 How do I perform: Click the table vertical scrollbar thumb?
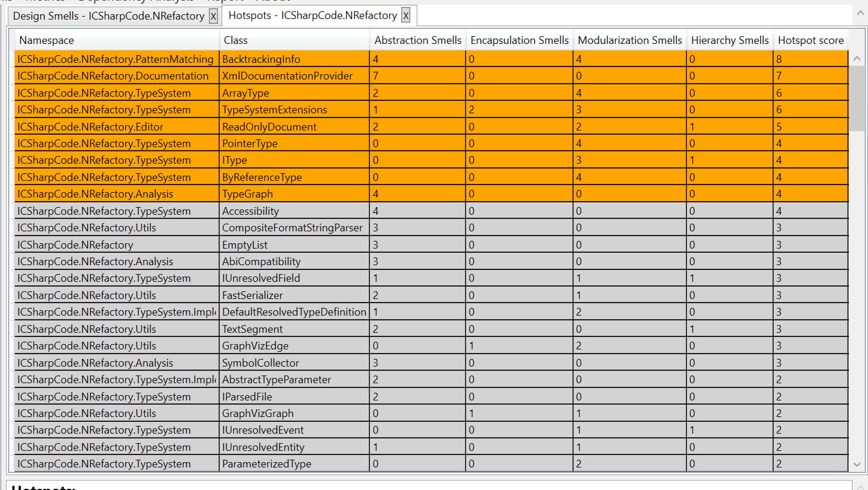[x=857, y=98]
